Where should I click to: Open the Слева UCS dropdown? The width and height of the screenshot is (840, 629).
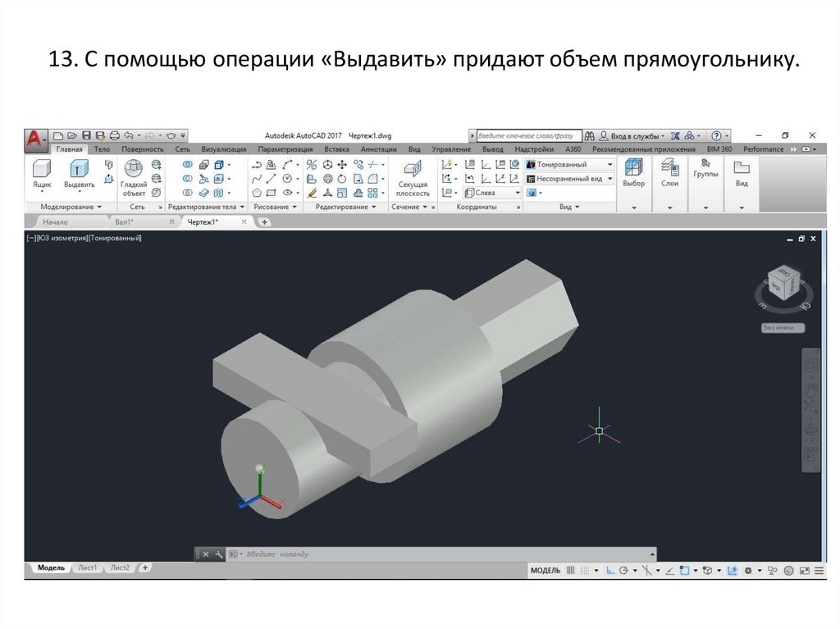click(x=492, y=193)
